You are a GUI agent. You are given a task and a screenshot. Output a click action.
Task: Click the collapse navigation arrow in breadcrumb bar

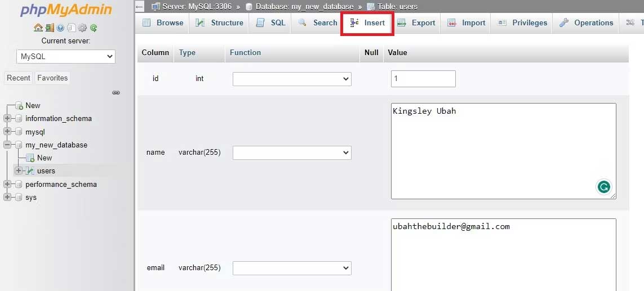click(x=140, y=7)
